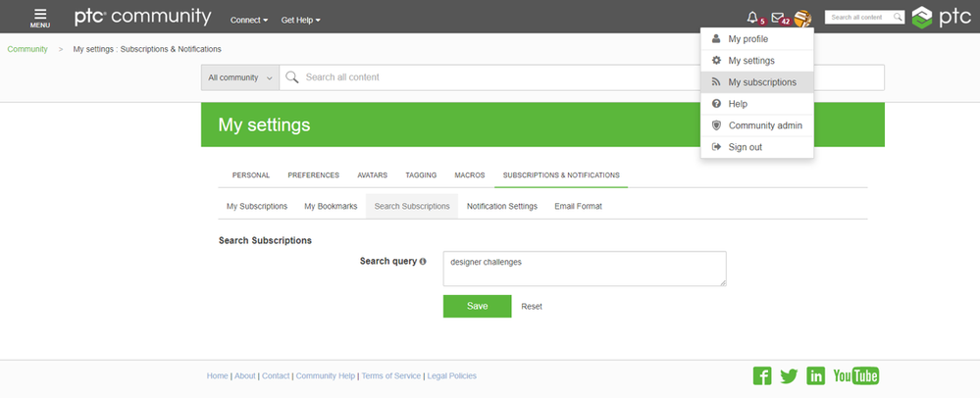Click the user avatar icon
This screenshot has width=980, height=398.
click(802, 18)
